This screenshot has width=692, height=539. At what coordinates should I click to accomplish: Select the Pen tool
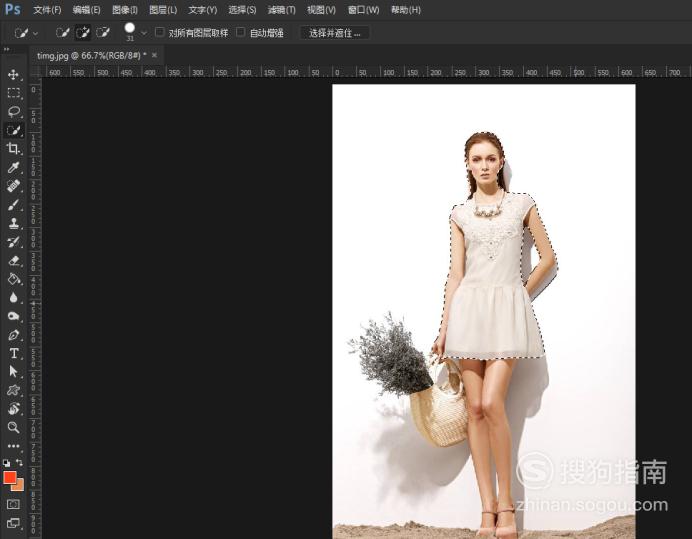(x=13, y=335)
